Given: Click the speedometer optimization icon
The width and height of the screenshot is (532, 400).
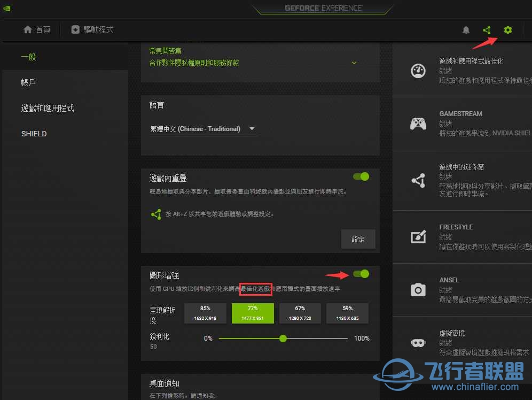Looking at the screenshot, I should 418,71.
